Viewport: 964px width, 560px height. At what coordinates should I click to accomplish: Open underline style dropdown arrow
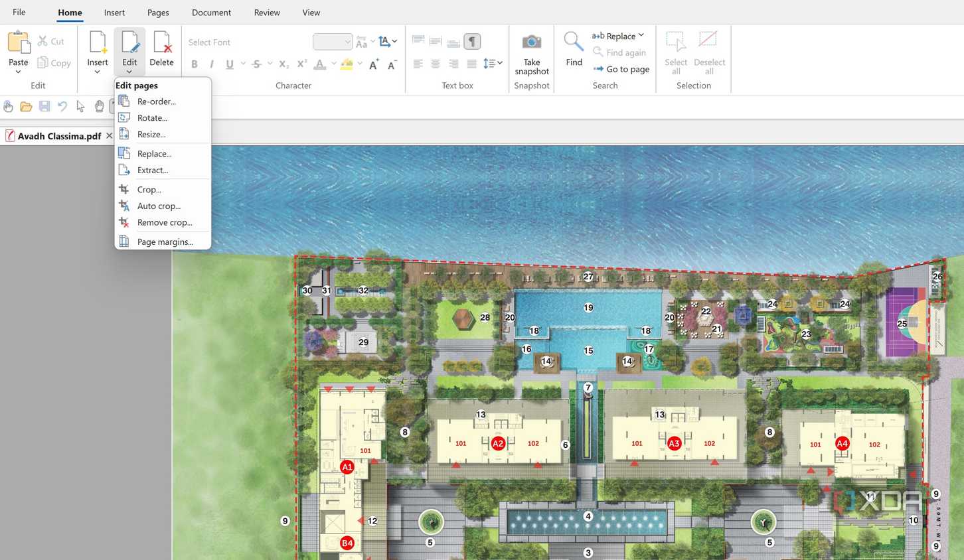click(243, 64)
